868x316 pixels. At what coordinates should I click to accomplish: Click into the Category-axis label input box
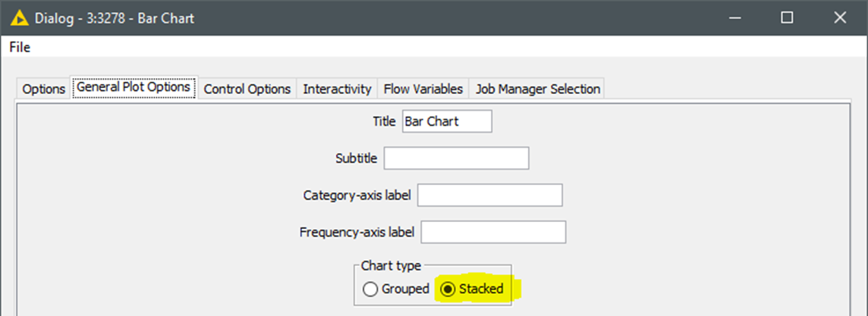coord(490,196)
